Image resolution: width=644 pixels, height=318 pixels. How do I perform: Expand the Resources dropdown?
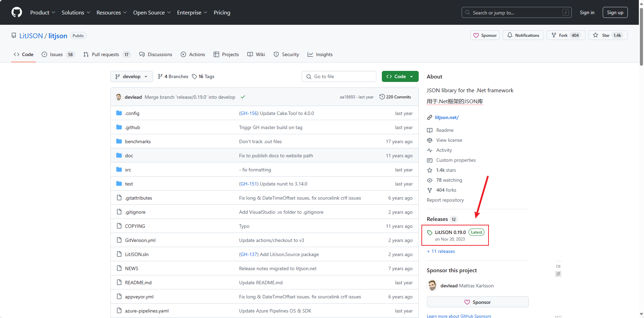pos(111,12)
